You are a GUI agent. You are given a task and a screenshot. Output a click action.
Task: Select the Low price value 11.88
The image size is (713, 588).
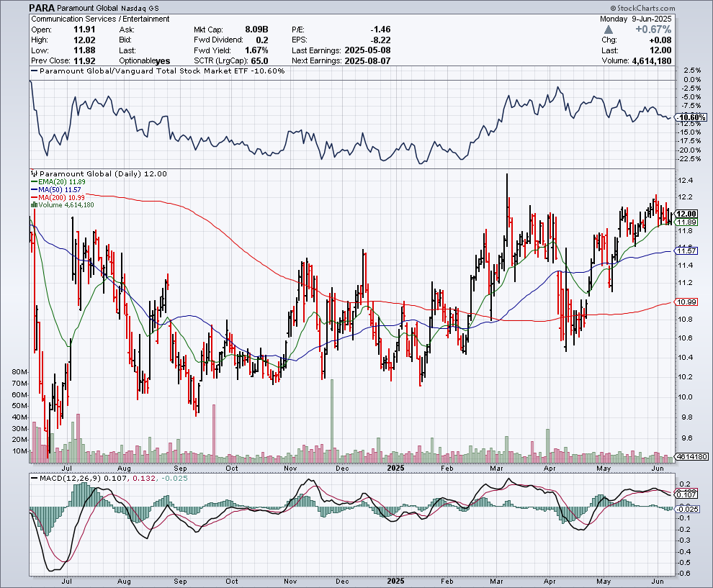coord(84,50)
